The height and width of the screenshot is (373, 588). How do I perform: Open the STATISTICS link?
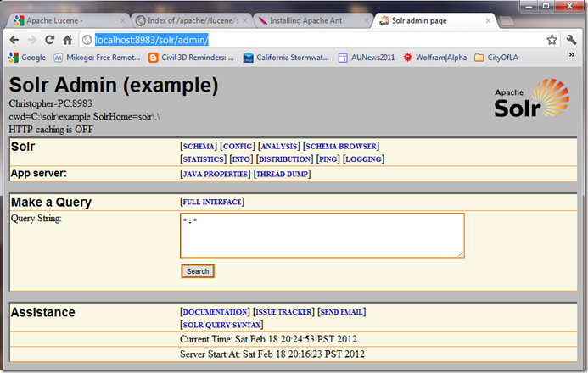[x=204, y=159]
